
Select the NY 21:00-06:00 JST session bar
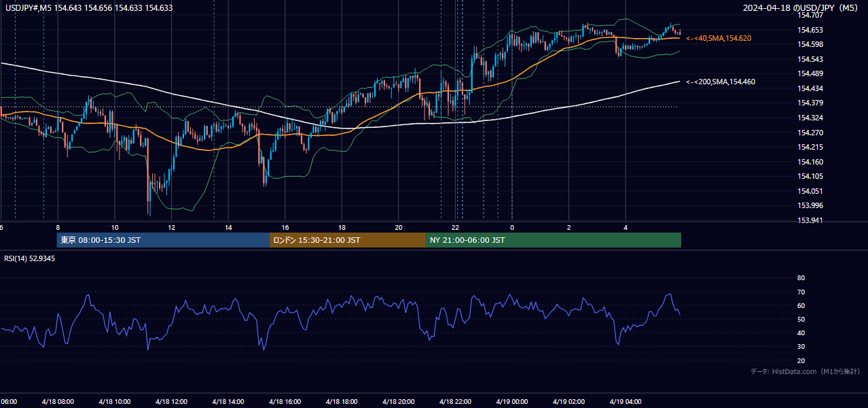(x=554, y=240)
